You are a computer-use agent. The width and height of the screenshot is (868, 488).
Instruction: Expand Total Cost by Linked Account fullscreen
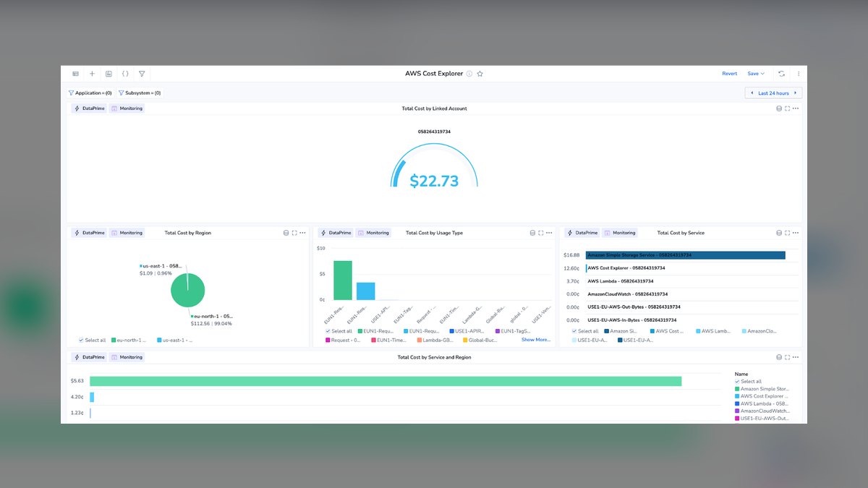[x=787, y=108]
